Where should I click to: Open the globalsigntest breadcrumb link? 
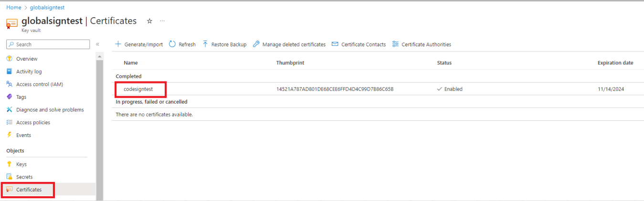coord(47,8)
